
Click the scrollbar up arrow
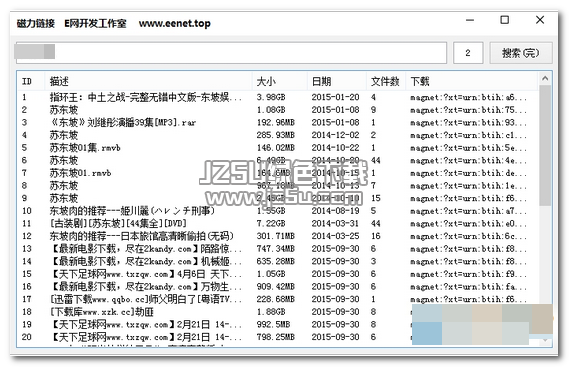pyautogui.click(x=545, y=78)
